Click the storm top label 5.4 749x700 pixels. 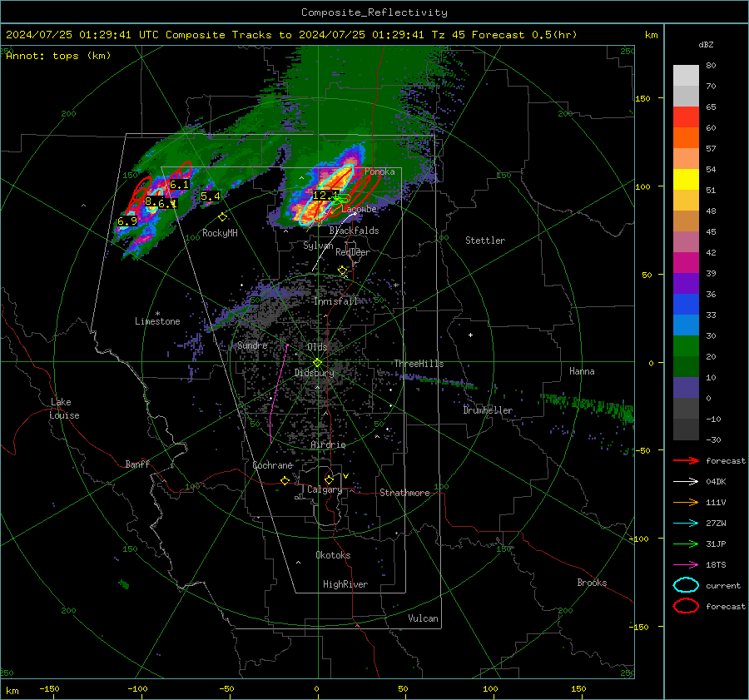click(x=211, y=196)
